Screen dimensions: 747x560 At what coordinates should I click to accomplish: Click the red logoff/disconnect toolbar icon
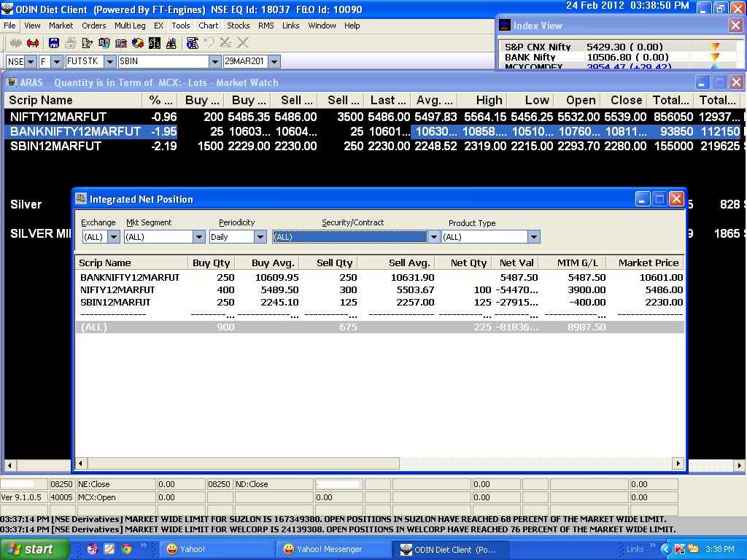(x=33, y=43)
